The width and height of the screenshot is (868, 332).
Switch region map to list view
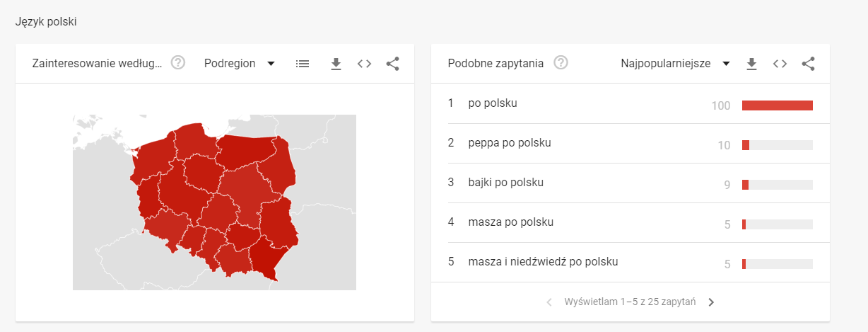point(303,64)
